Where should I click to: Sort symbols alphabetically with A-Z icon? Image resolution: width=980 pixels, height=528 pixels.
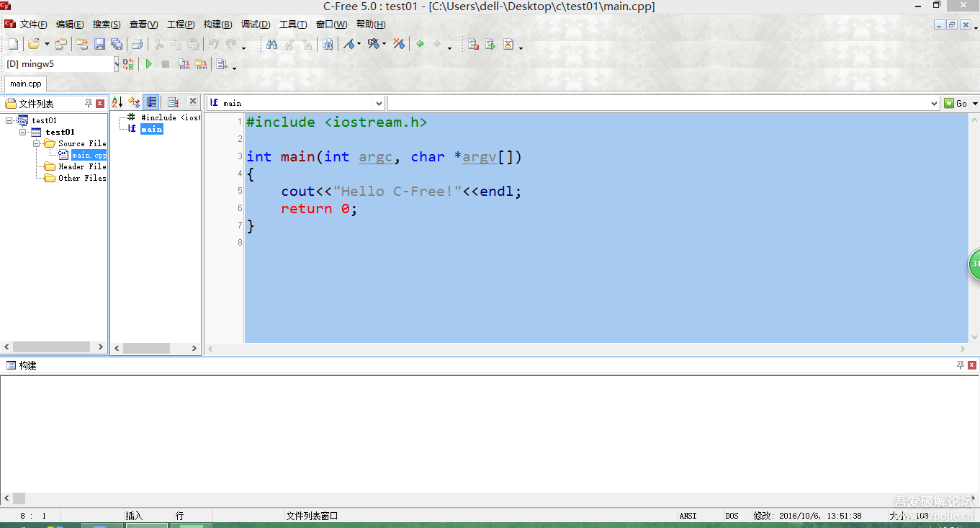click(x=117, y=102)
